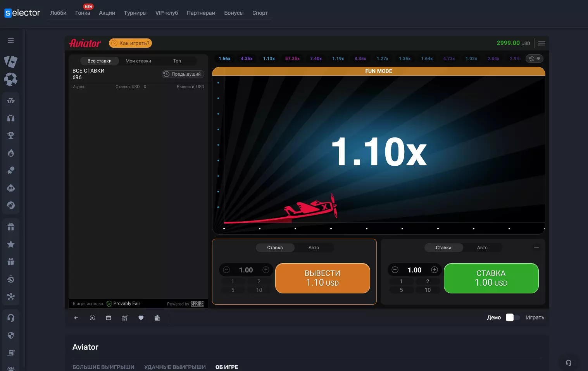The image size is (588, 371).
Task: Increase right panel bet with plus stepper
Action: tap(435, 270)
